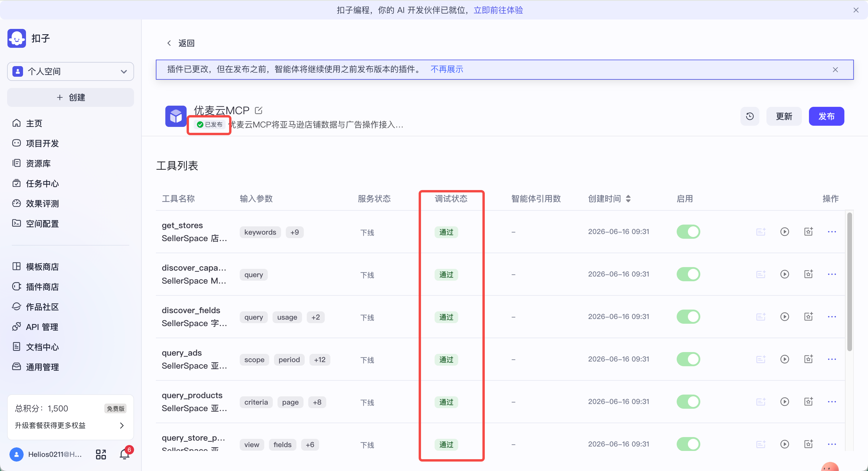
Task: Click the starred calendar icon for get_stores
Action: (808, 231)
